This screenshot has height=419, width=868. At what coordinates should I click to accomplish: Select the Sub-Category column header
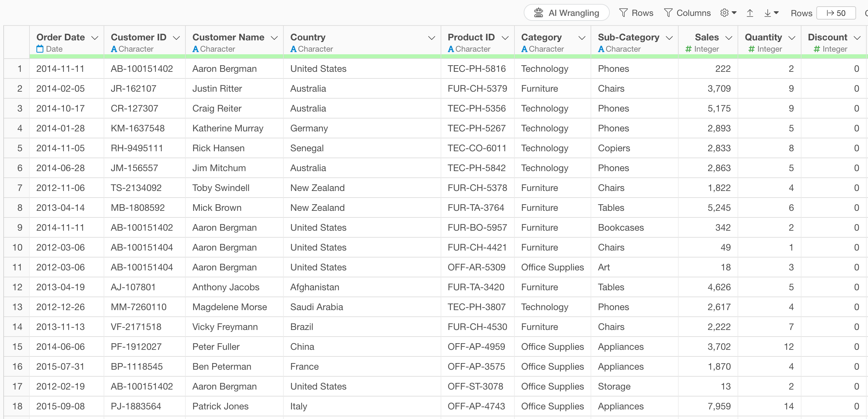[x=628, y=37]
